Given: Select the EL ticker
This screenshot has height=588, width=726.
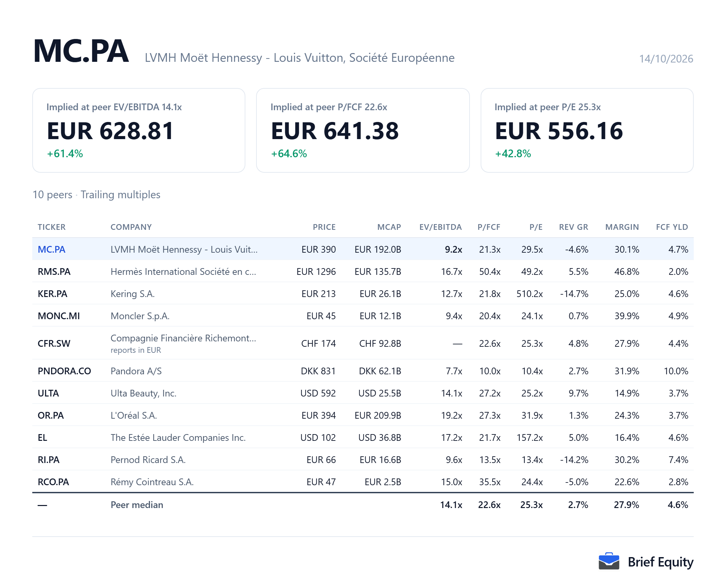Looking at the screenshot, I should (42, 437).
